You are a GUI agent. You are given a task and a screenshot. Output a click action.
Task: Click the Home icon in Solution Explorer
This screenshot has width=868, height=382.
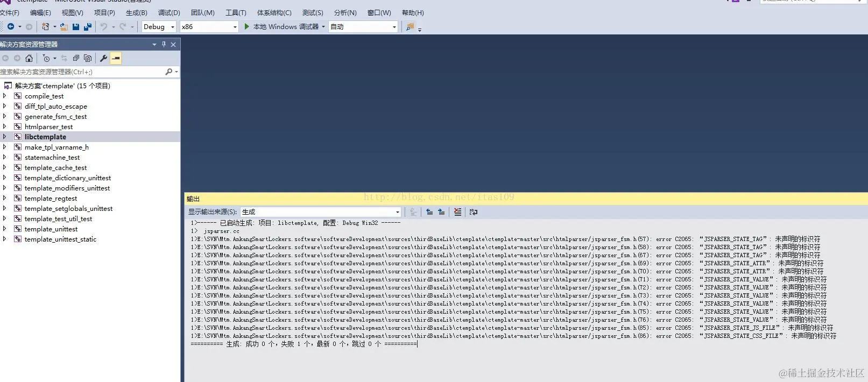(x=29, y=58)
